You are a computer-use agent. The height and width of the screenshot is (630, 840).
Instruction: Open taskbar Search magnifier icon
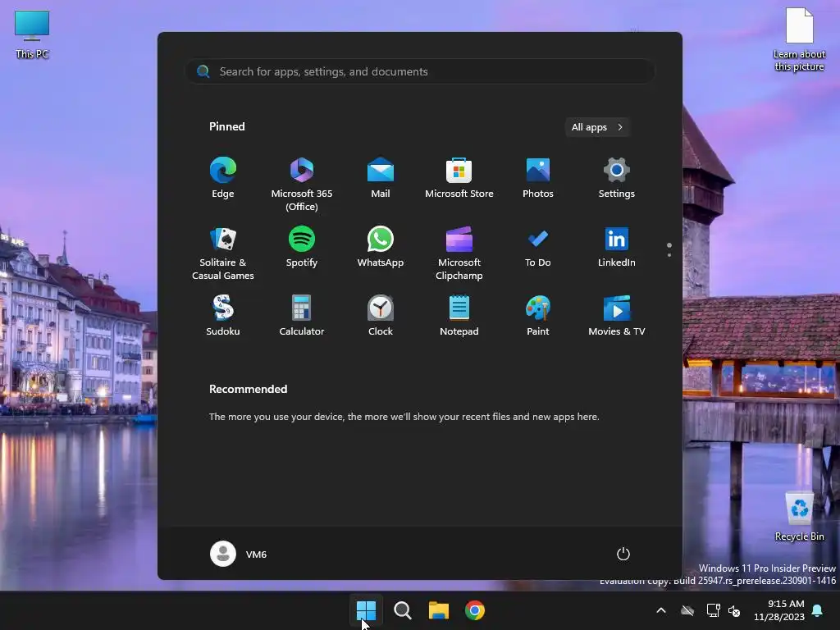point(402,610)
